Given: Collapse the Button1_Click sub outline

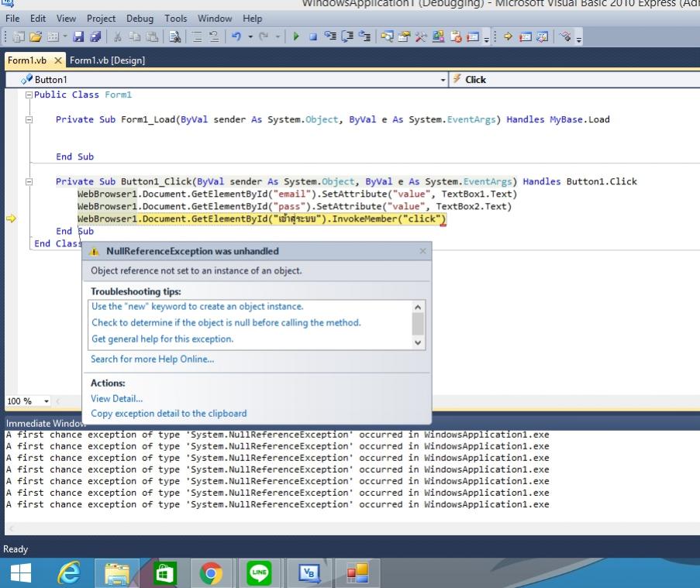Looking at the screenshot, I should click(29, 181).
